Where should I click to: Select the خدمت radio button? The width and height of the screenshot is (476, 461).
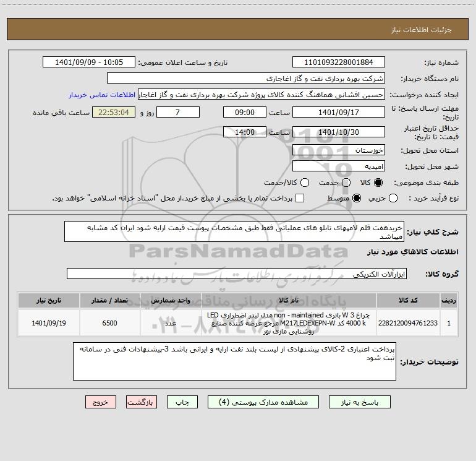tap(346, 183)
